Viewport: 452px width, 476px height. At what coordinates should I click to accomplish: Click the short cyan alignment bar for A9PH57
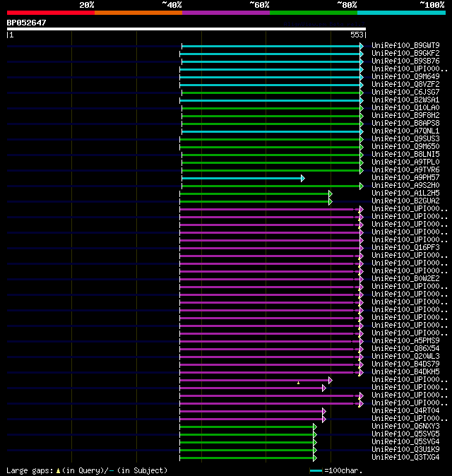(x=242, y=178)
